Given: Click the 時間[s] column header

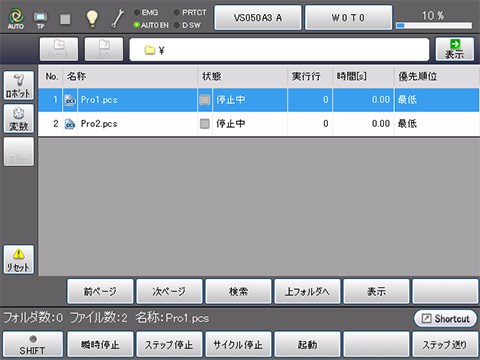Looking at the screenshot, I should (x=363, y=76).
